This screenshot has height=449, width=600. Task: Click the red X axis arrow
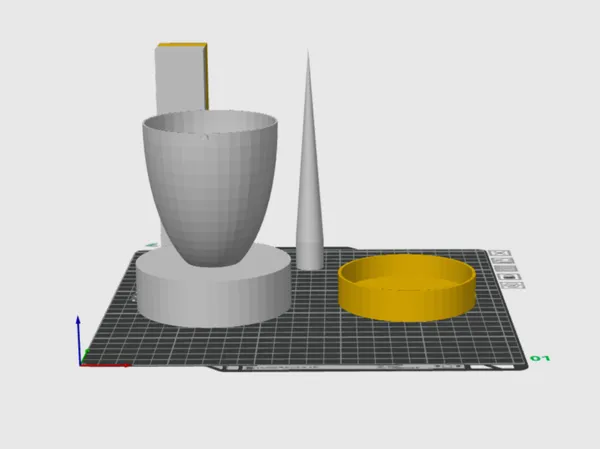(105, 366)
